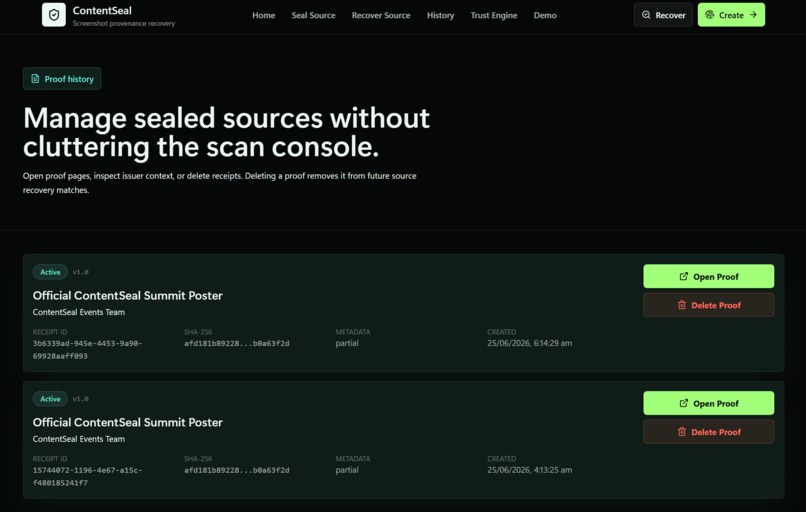Delete Proof for receipt 3b6339ad
The height and width of the screenshot is (512, 806).
click(x=708, y=305)
